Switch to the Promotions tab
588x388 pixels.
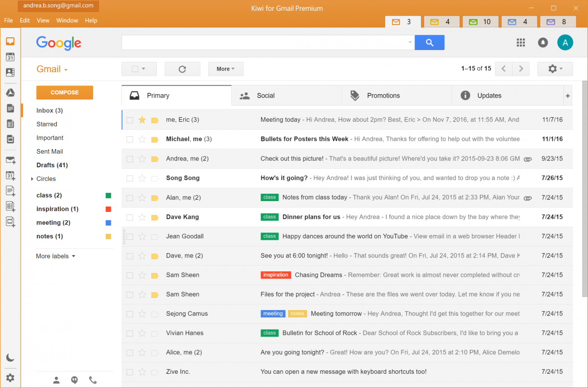point(383,95)
